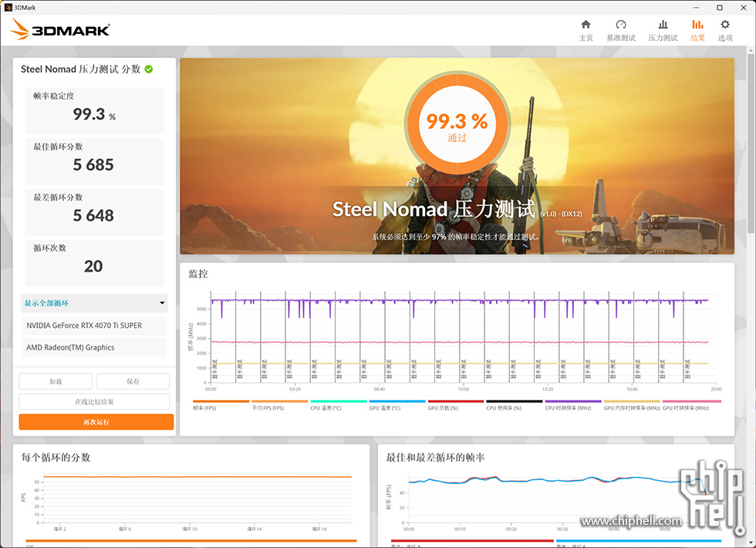Click the 13:20 time label on monitoring chart
This screenshot has width=756, height=548.
(548, 389)
